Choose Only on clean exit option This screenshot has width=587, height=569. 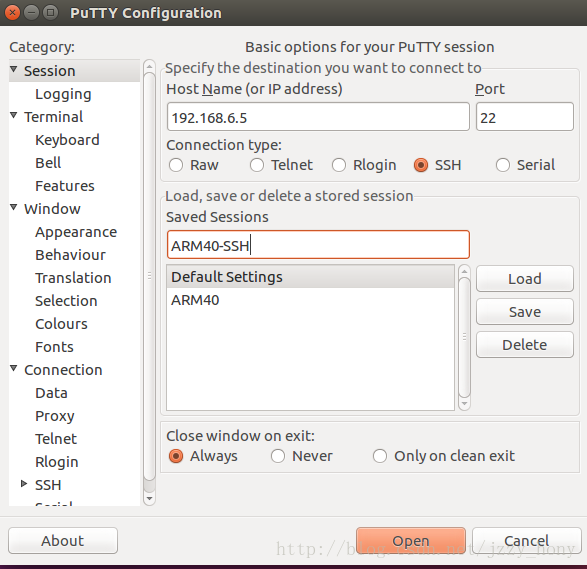click(380, 456)
